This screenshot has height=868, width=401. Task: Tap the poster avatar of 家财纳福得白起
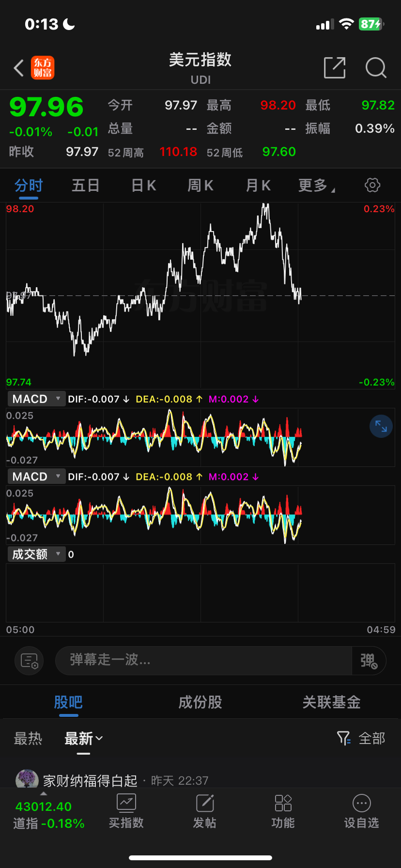(27, 778)
